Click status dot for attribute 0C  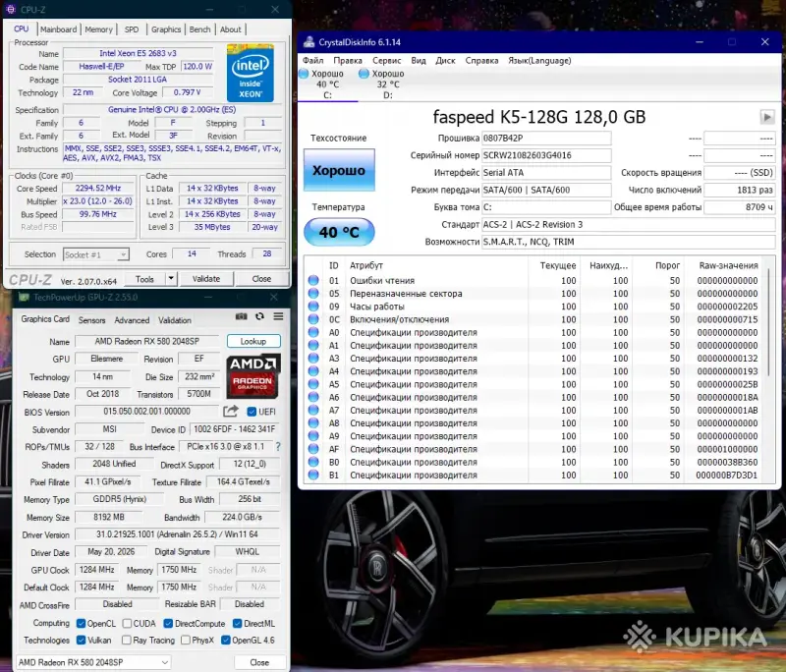[x=313, y=319]
